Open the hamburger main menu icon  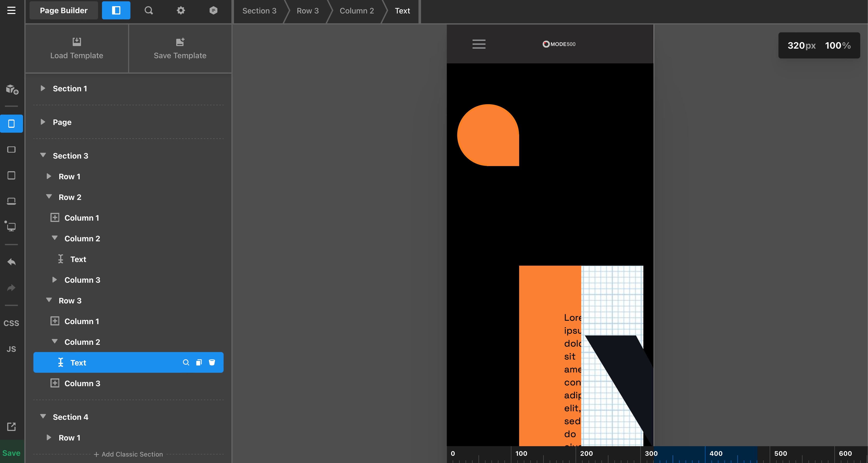[x=11, y=10]
